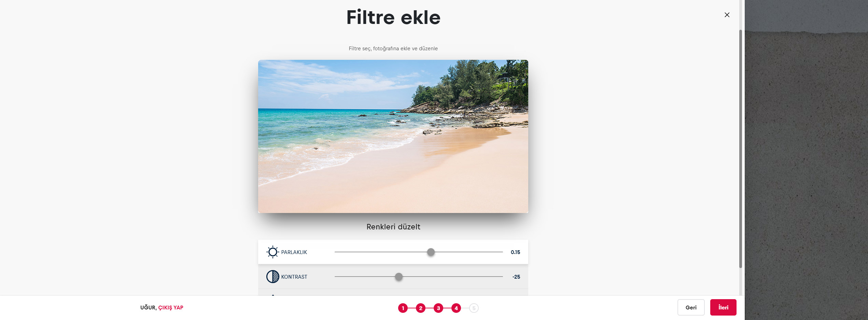Click the Geri back button
The image size is (868, 320).
pyautogui.click(x=691, y=307)
